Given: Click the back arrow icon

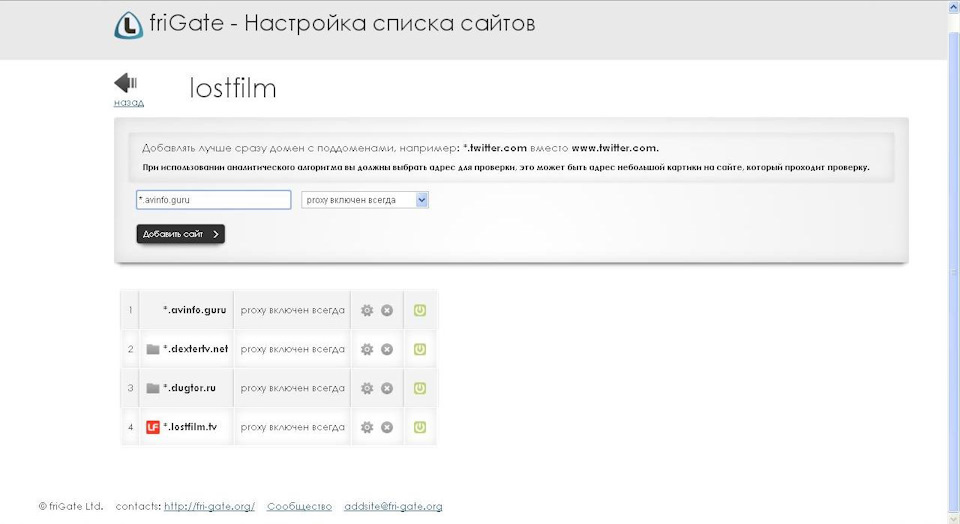Looking at the screenshot, I should point(126,83).
